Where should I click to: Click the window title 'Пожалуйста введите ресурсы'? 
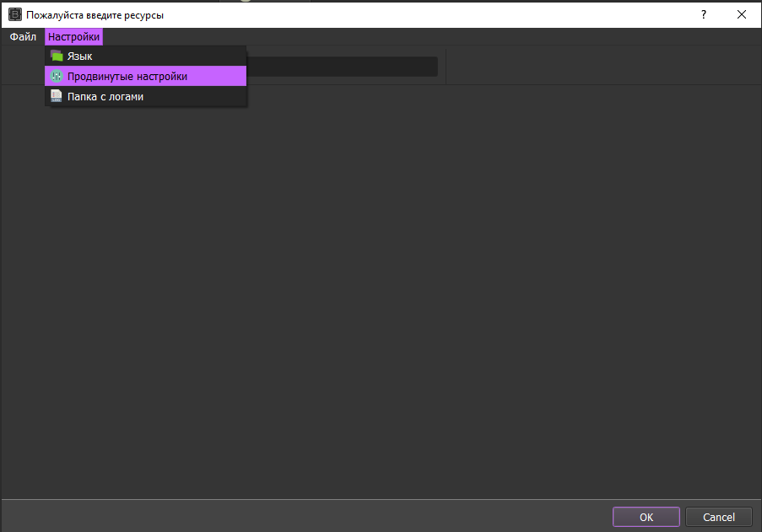(95, 14)
